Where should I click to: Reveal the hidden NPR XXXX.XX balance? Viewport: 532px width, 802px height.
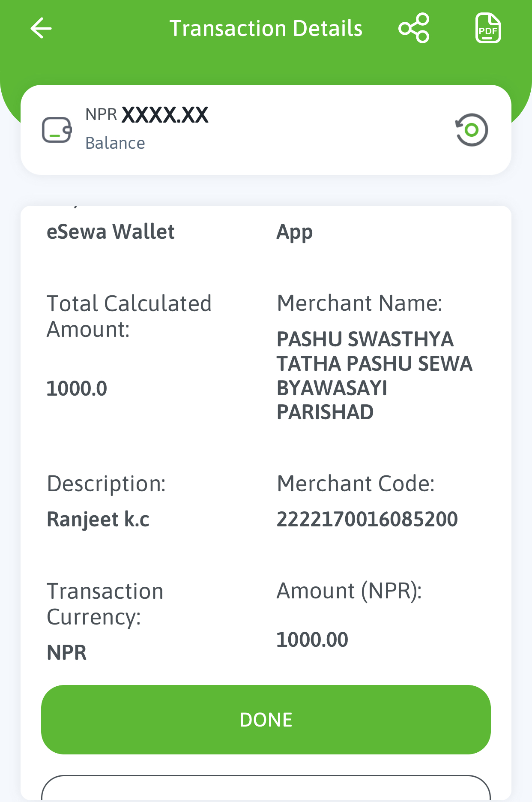147,115
